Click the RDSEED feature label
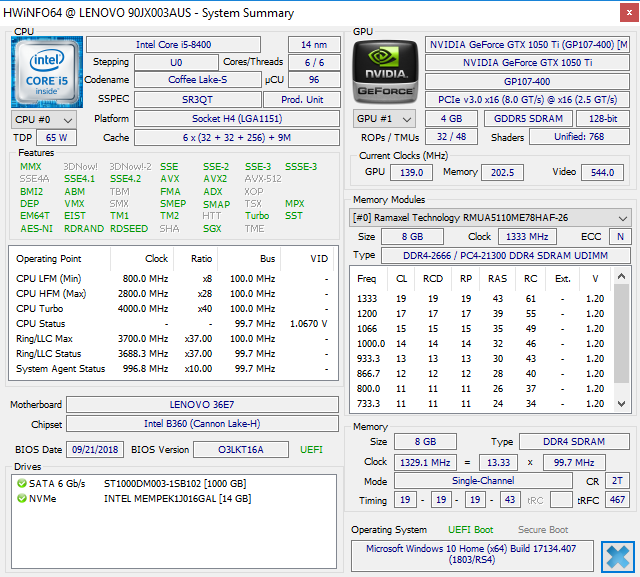The height and width of the screenshot is (577, 640). (129, 229)
